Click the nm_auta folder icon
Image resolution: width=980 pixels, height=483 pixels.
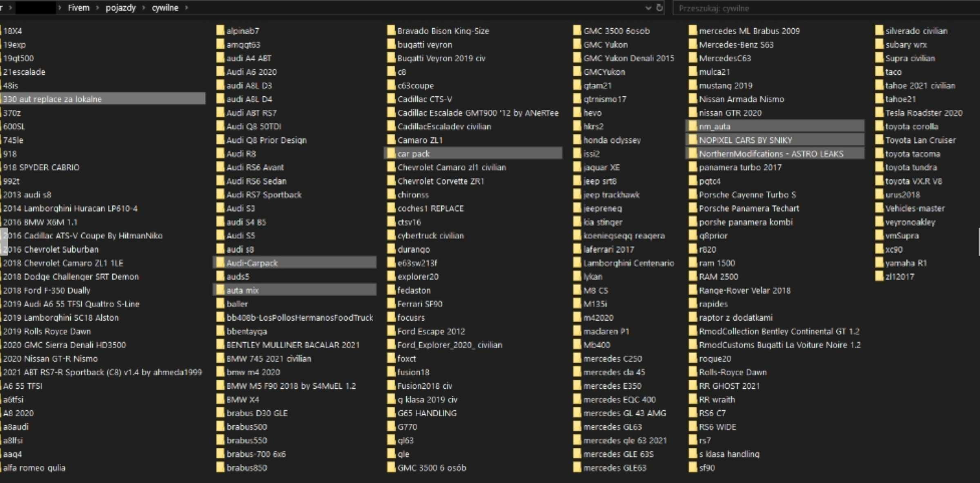[x=693, y=126]
